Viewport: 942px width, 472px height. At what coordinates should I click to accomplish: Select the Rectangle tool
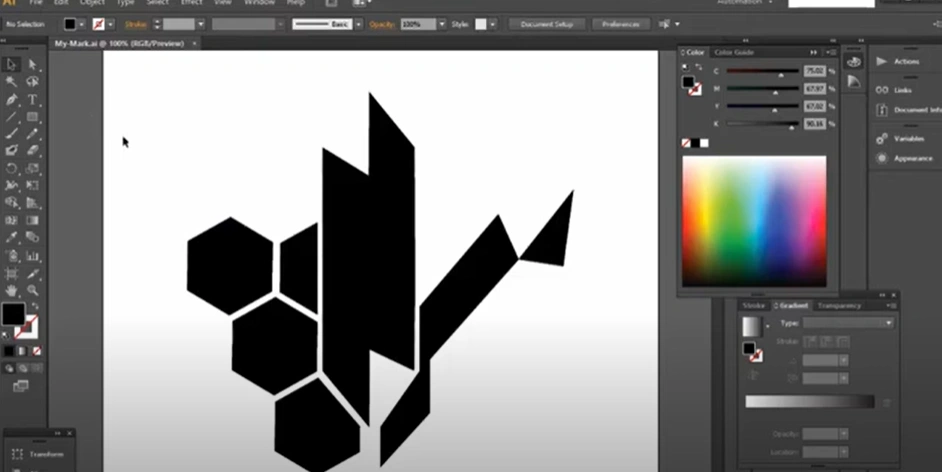coord(32,117)
